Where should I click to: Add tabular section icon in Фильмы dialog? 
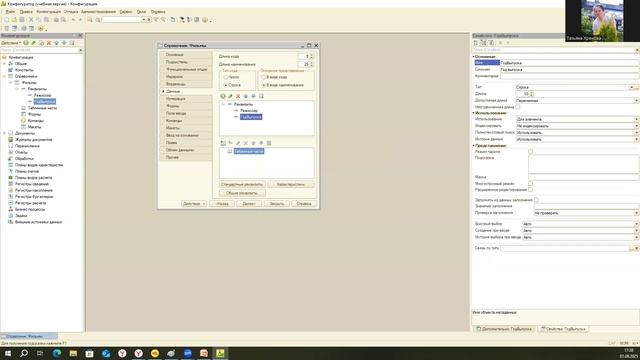(x=223, y=143)
